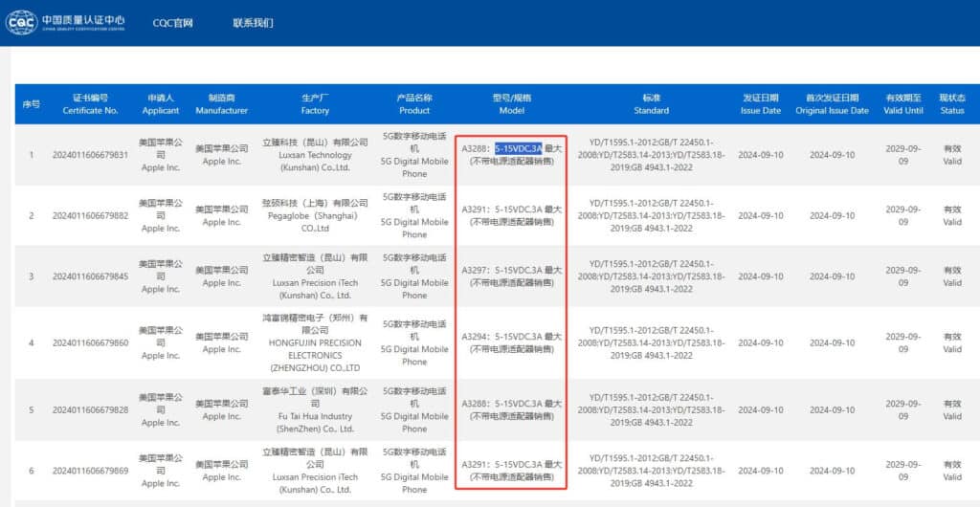Click the A3291 model in row 6
The image size is (980, 507).
point(511,470)
